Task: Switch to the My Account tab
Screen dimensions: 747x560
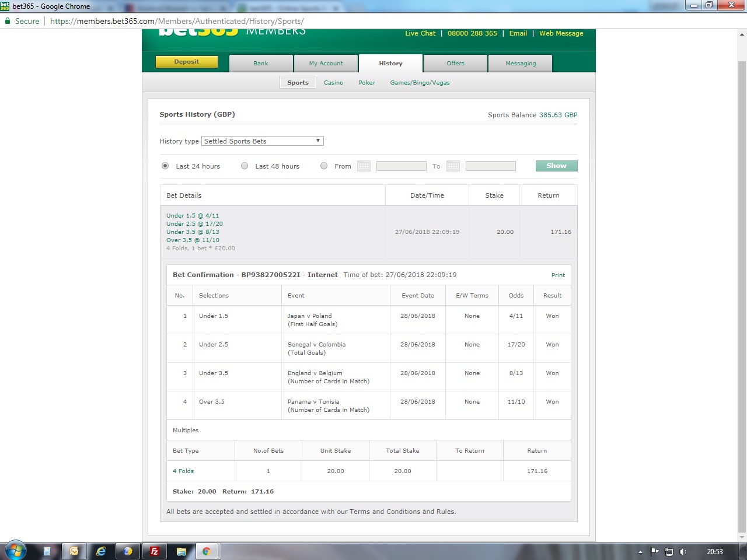Action: tap(326, 63)
